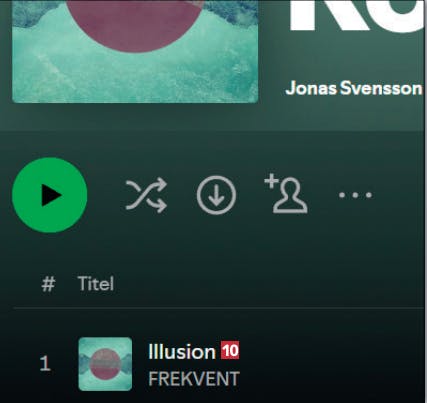Image resolution: width=427 pixels, height=403 pixels.
Task: Click track number 1 in the list
Action: pos(45,363)
